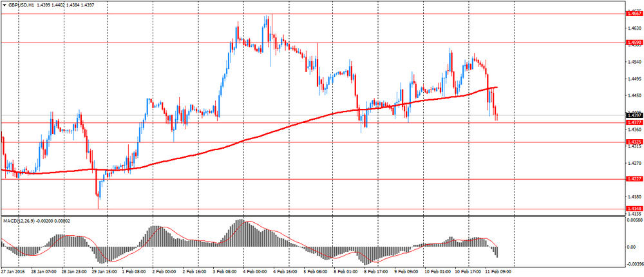The image size is (644, 277).
Task: Click the red 1.4377 price level label
Action: 634,122
